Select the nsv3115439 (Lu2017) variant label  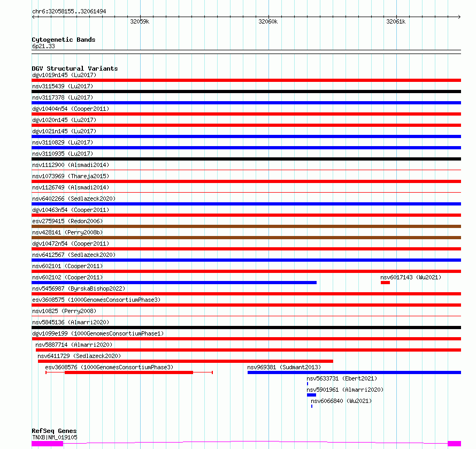click(x=63, y=86)
